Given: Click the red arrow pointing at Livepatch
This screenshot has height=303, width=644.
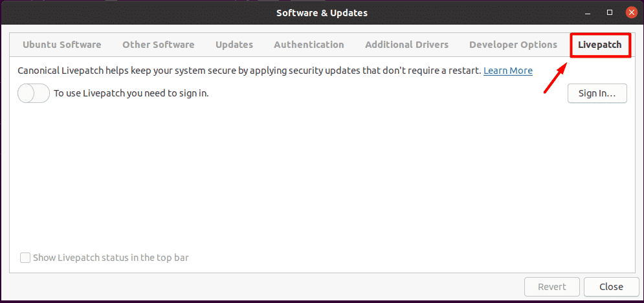Looking at the screenshot, I should [x=556, y=77].
